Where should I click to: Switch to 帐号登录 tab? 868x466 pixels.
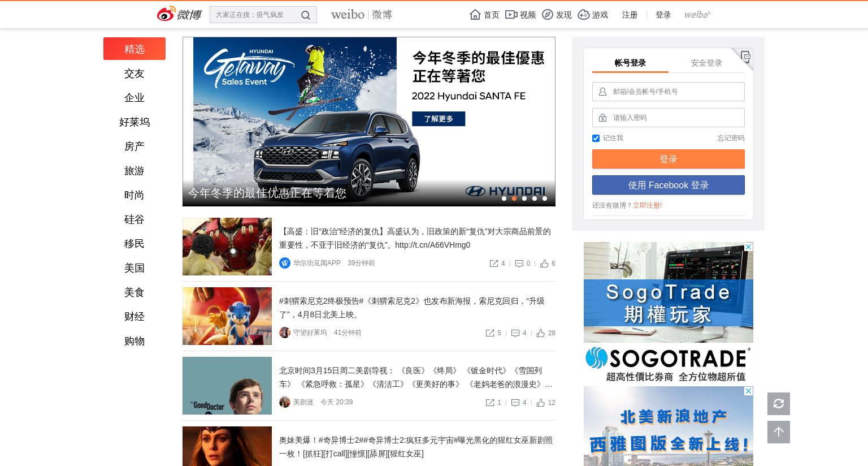[x=630, y=63]
